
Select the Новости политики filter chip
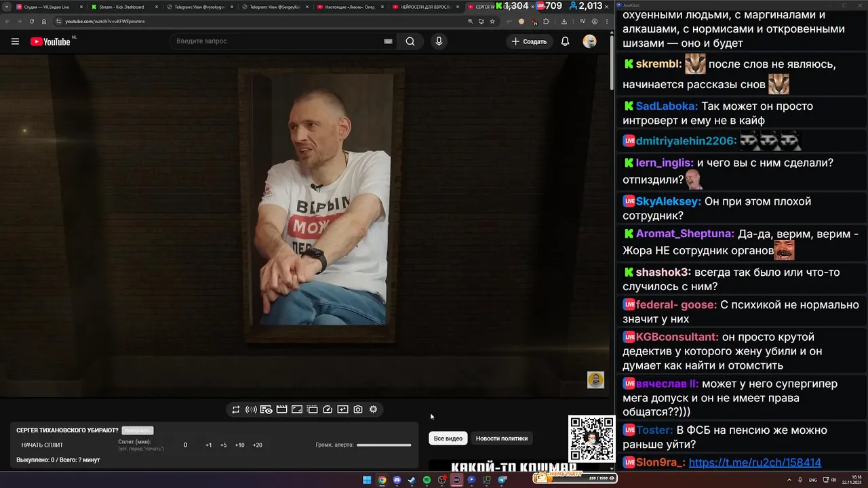[502, 439]
